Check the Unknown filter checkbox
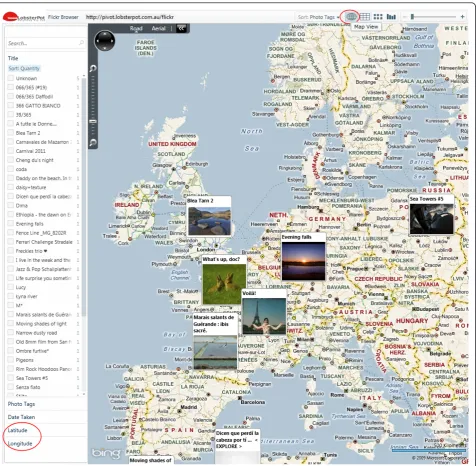 point(11,78)
